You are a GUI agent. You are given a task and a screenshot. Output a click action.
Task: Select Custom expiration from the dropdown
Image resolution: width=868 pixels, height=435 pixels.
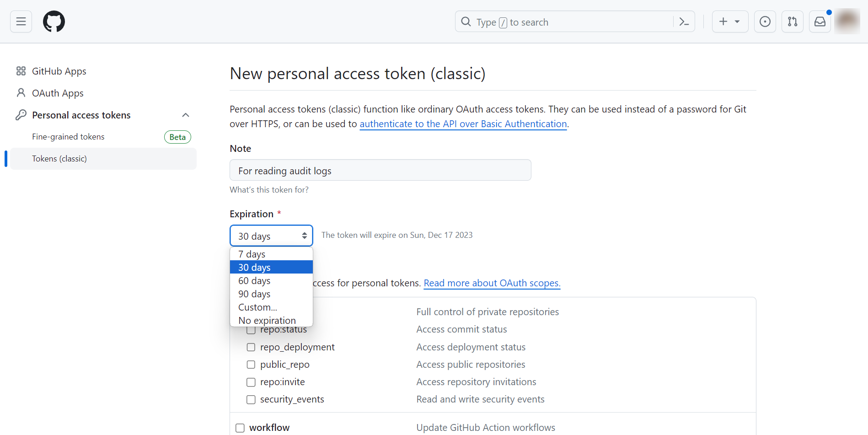[x=257, y=307]
